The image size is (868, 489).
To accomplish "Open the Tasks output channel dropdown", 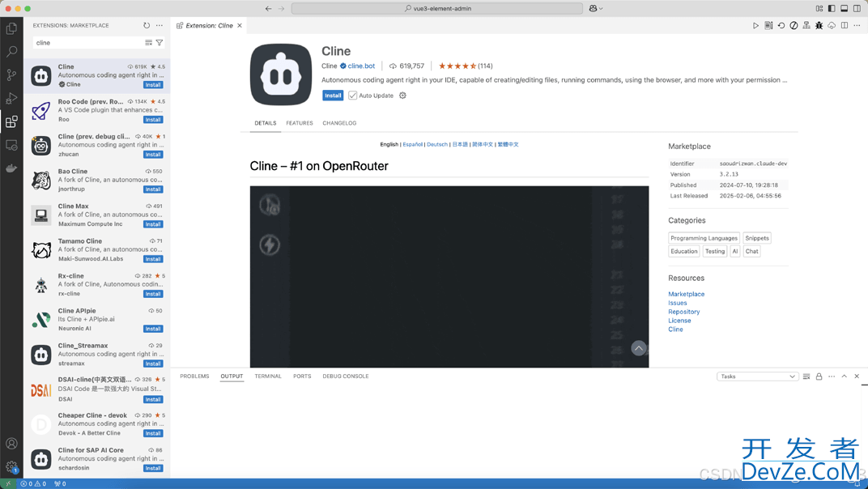I will pos(757,376).
